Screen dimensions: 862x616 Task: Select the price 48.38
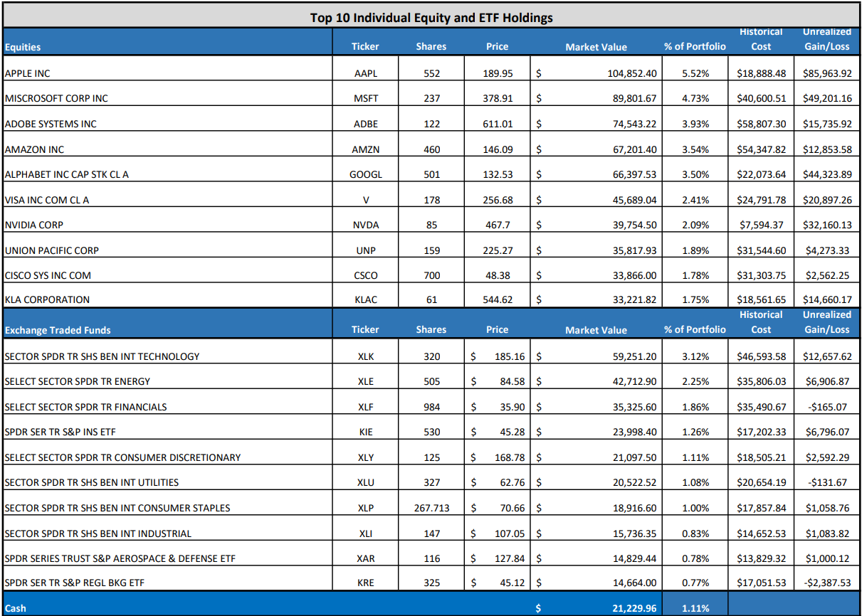[498, 275]
